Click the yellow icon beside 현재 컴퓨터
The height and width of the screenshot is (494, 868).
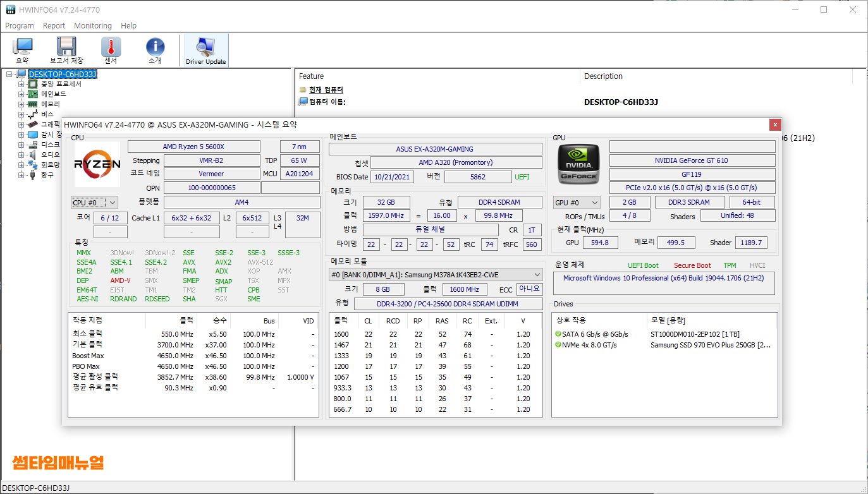coord(303,90)
